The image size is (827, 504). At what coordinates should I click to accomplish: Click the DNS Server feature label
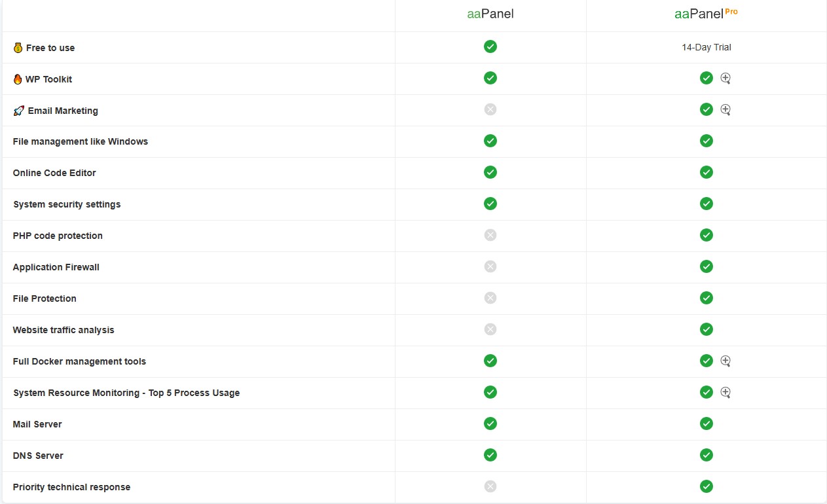pyautogui.click(x=38, y=456)
